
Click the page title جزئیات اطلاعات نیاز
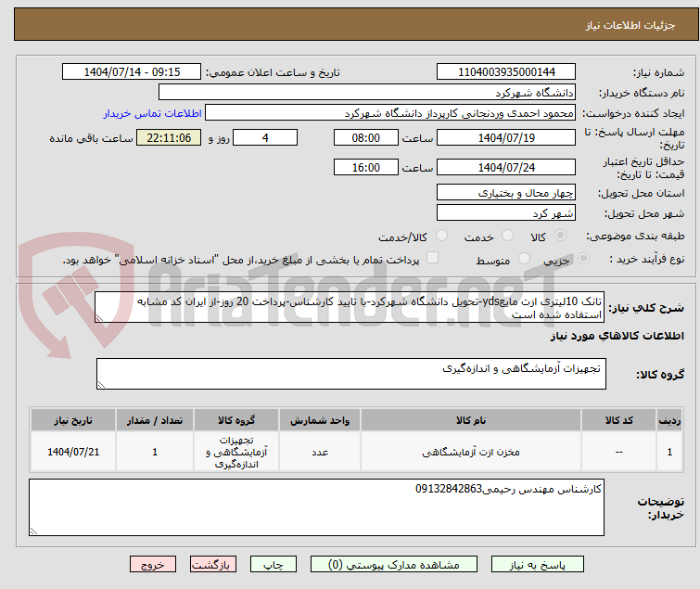pyautogui.click(x=630, y=25)
